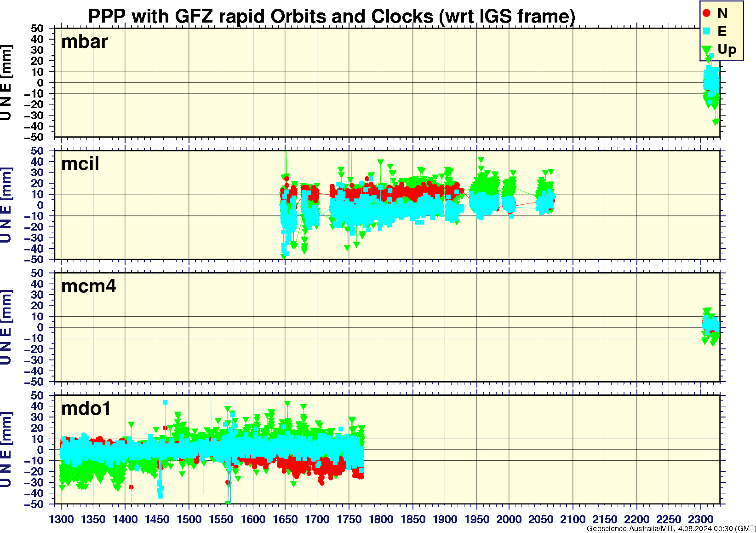Click the 50 y-axis tick of mbar panel

37,29
